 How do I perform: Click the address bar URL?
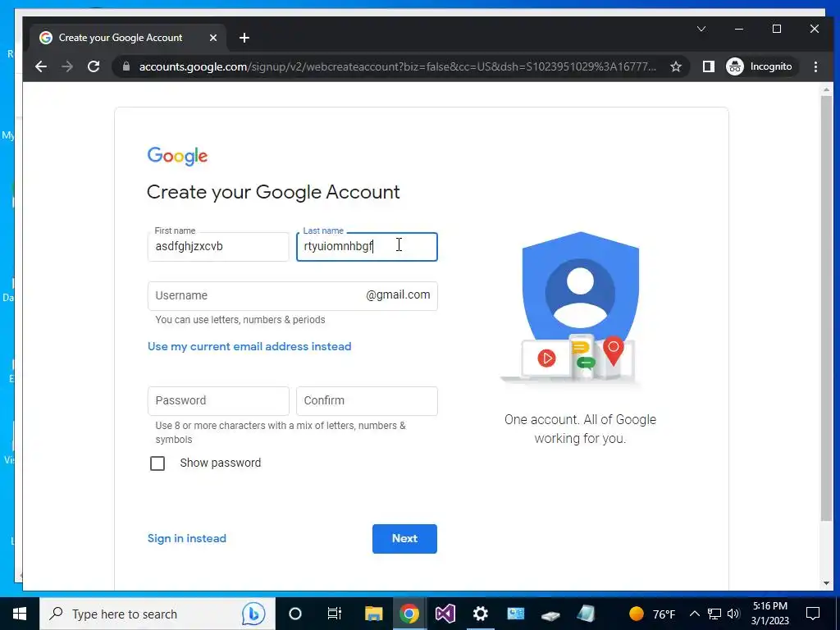(397, 66)
